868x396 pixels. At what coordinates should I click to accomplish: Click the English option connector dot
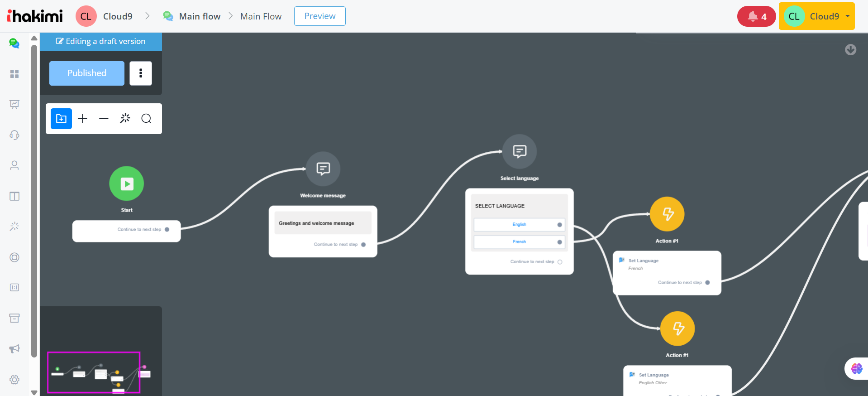[560, 225]
